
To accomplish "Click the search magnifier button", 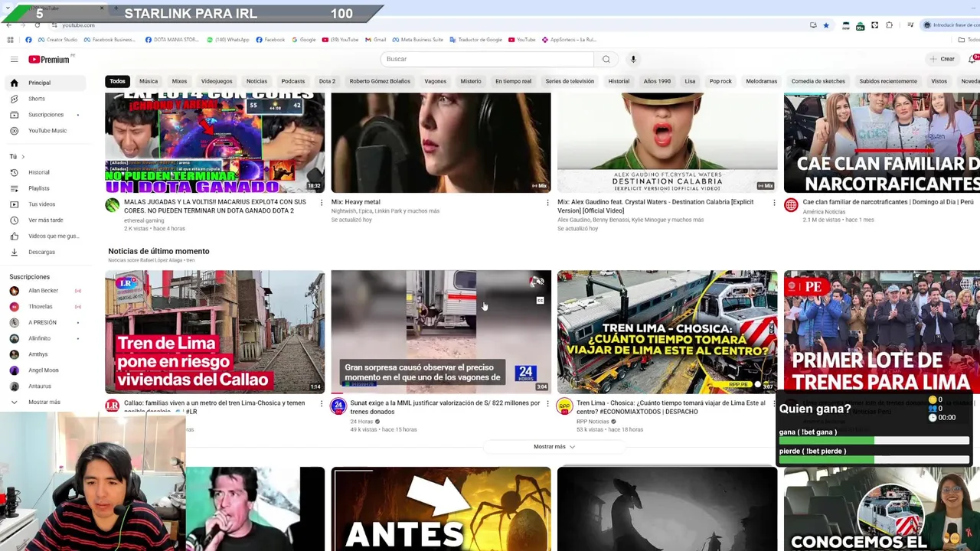I will click(606, 59).
